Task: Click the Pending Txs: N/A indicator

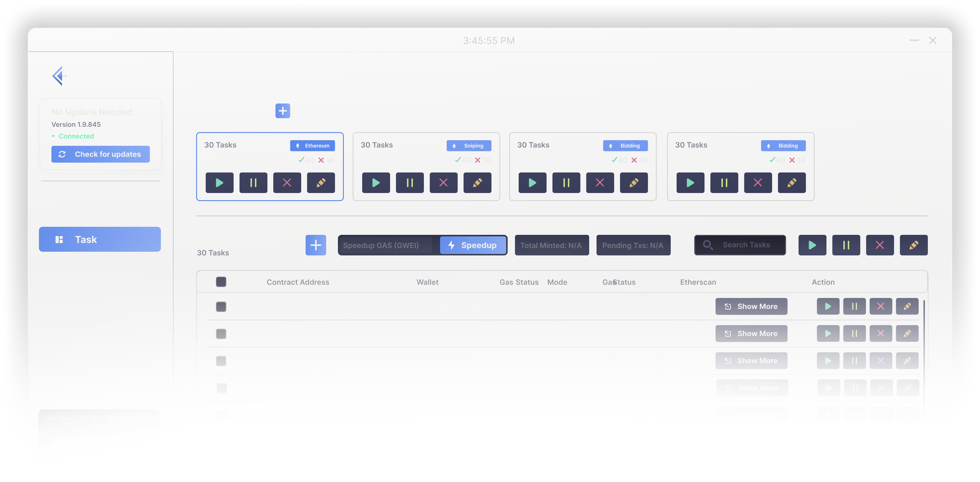Action: 633,245
